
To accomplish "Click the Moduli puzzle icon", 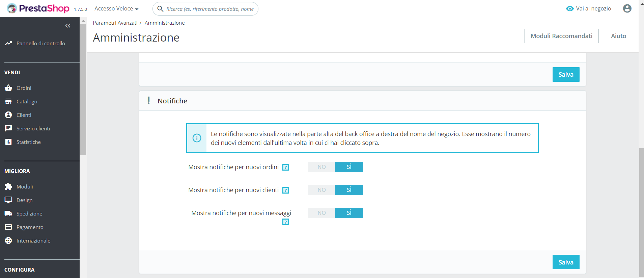I will coord(8,186).
